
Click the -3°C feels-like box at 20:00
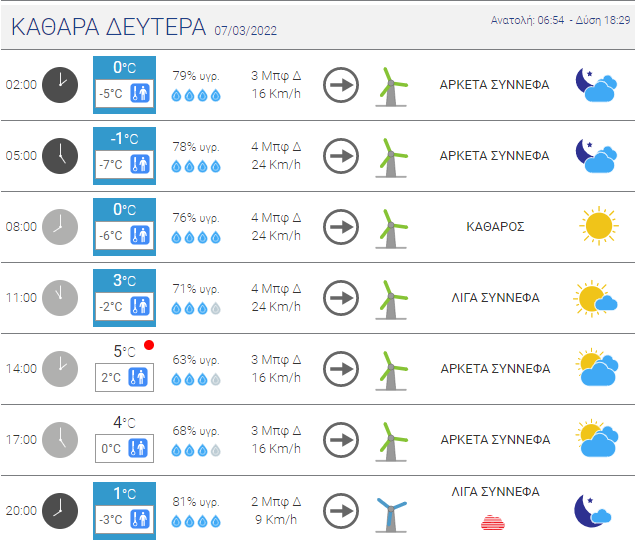[124, 519]
